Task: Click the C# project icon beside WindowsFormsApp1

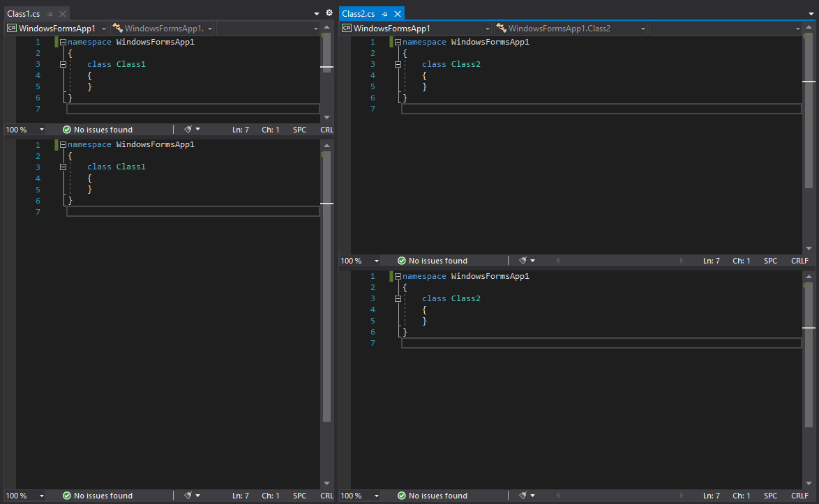Action: pyautogui.click(x=10, y=28)
